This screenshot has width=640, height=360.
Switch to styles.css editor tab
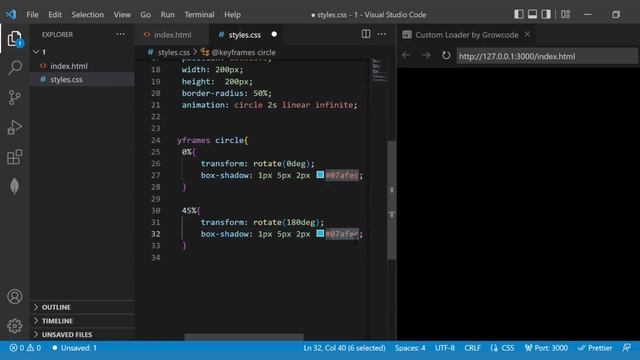(x=245, y=35)
